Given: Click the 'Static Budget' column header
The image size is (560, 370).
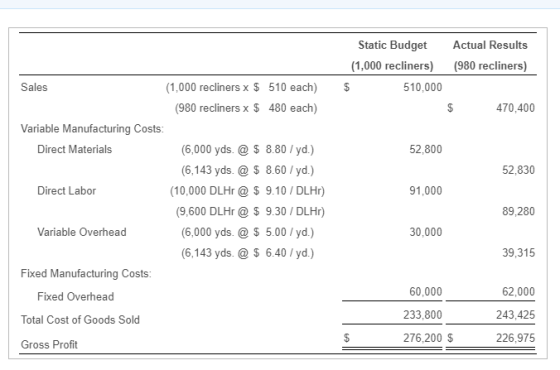Looking at the screenshot, I should [x=392, y=45].
